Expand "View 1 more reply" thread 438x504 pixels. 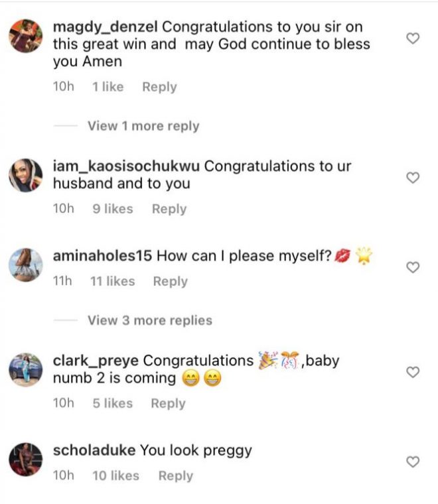click(x=143, y=126)
